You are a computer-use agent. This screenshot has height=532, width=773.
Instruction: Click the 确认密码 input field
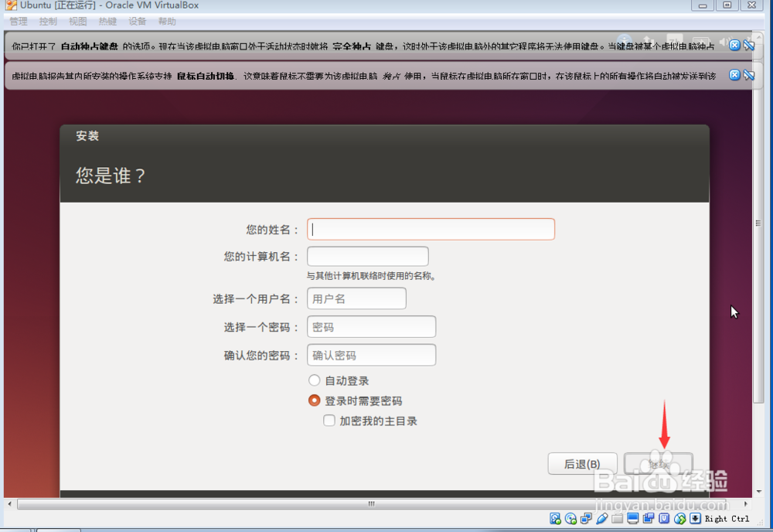point(371,354)
